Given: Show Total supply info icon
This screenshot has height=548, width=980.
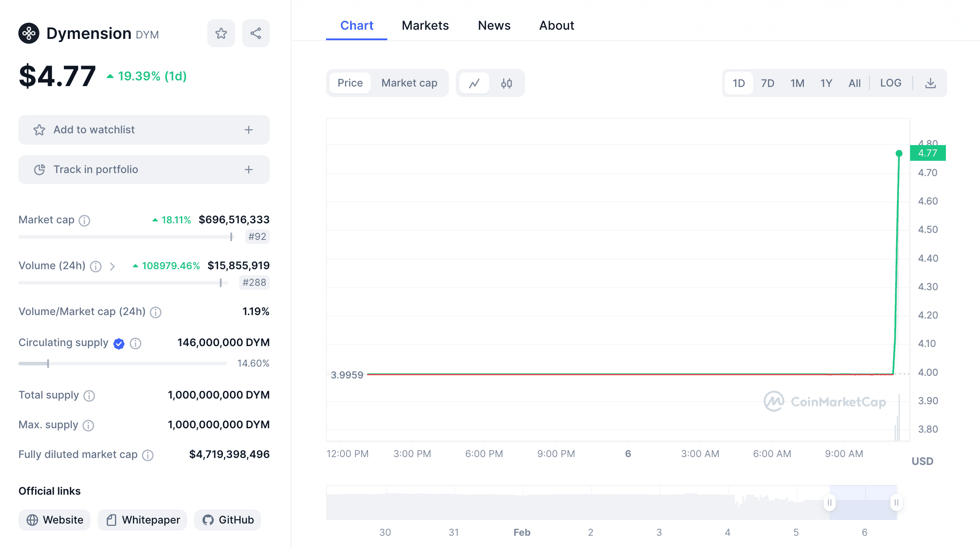Looking at the screenshot, I should point(89,396).
